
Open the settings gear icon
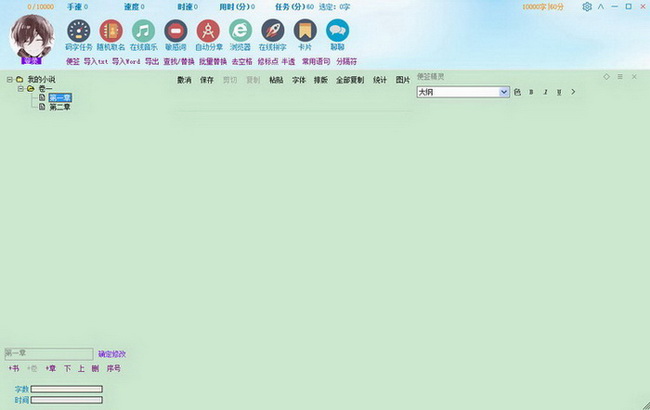point(587,7)
